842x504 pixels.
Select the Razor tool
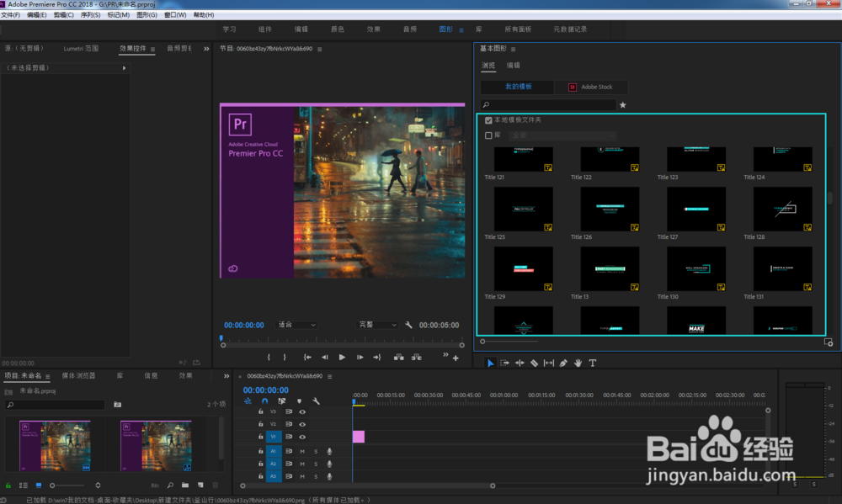tap(535, 363)
